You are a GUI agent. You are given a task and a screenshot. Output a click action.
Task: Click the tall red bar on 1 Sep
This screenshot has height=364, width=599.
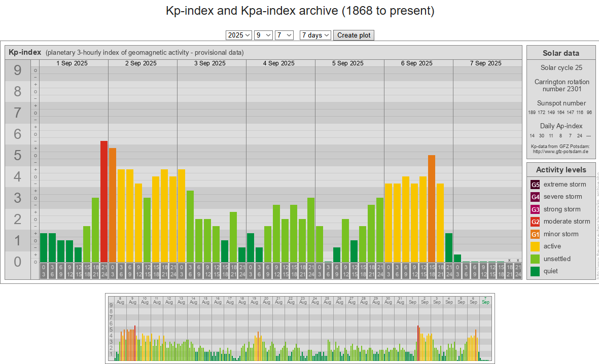click(x=104, y=201)
